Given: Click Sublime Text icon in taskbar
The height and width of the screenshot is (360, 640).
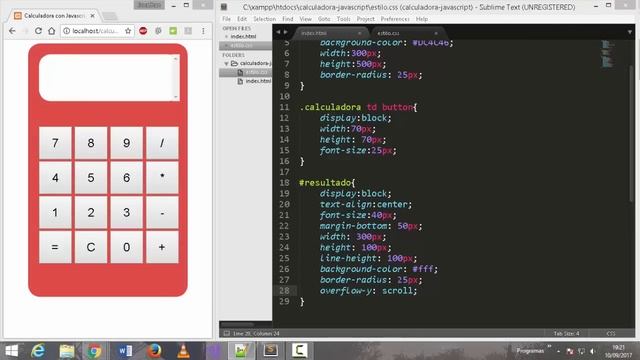Looking at the screenshot, I should (270, 350).
